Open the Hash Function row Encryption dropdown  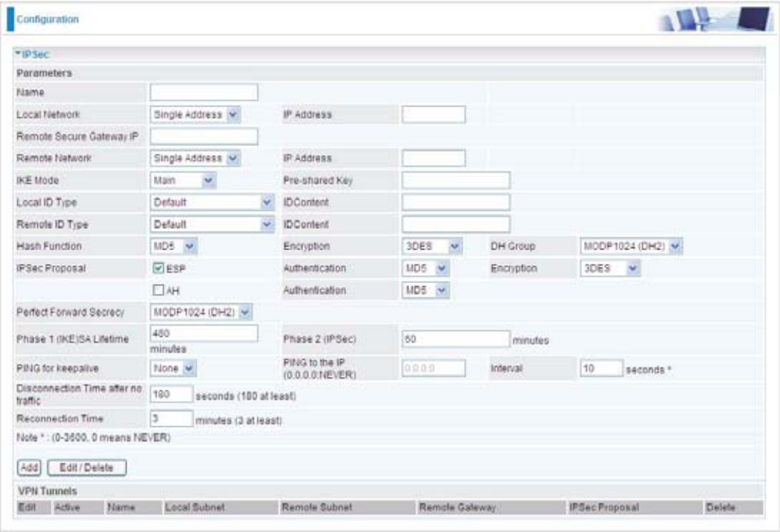pos(432,246)
